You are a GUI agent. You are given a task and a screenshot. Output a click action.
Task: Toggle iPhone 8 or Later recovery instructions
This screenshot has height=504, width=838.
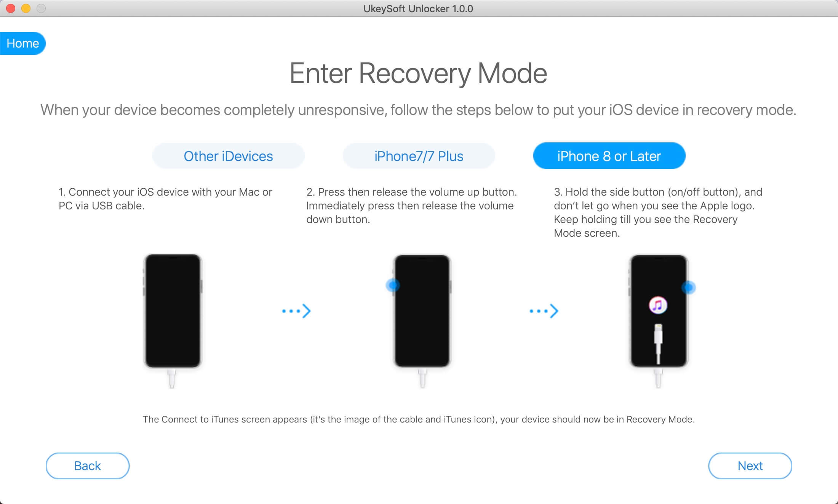coord(608,155)
